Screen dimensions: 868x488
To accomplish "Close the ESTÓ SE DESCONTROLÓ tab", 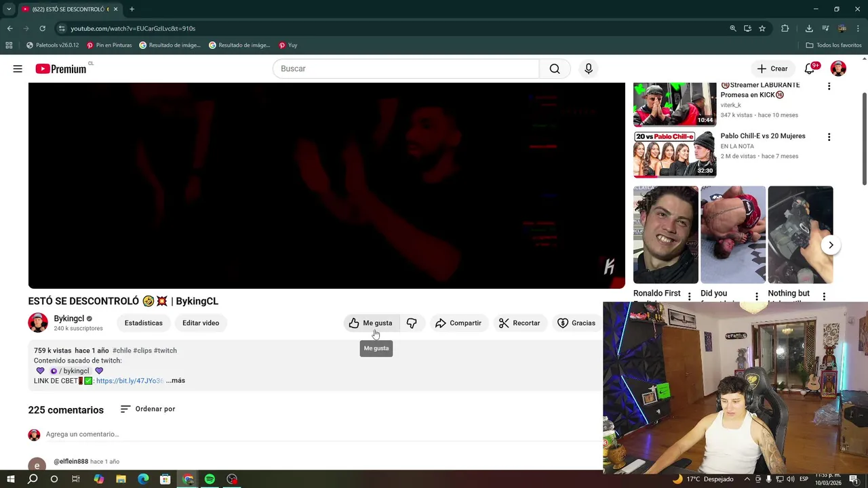I will point(115,9).
